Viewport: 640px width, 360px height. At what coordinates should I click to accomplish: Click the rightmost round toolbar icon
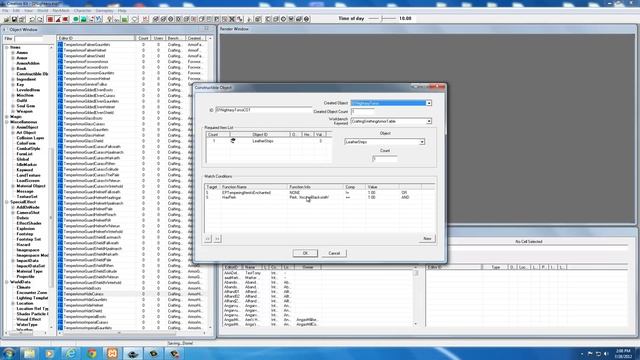(x=307, y=19)
